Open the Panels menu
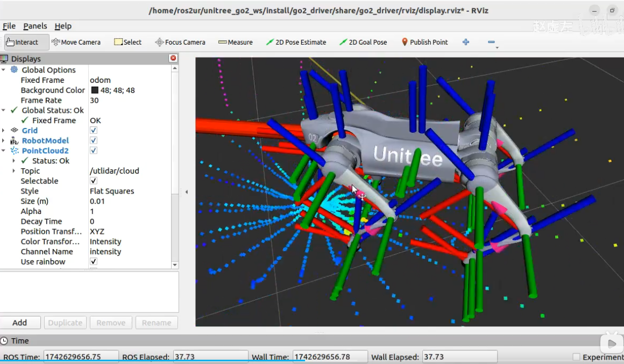 (35, 26)
